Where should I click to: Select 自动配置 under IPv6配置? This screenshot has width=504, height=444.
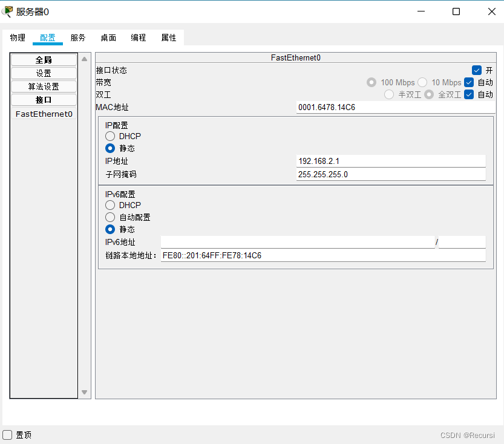(110, 217)
